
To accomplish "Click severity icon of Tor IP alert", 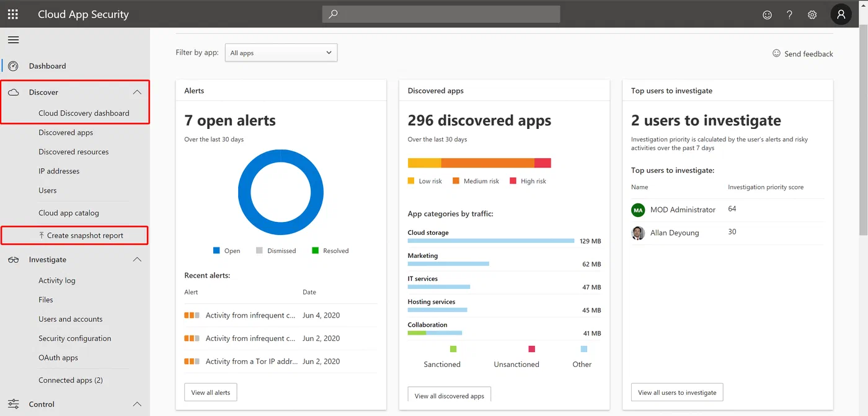I will (192, 361).
